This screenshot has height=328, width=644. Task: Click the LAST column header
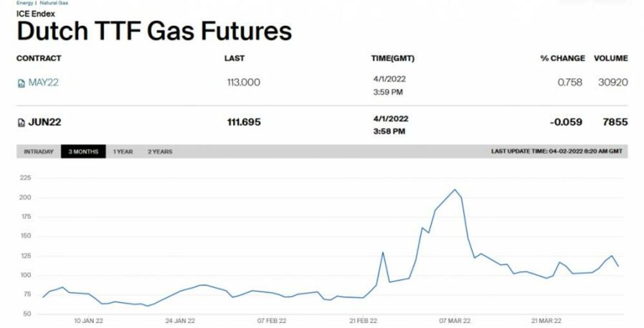(234, 58)
